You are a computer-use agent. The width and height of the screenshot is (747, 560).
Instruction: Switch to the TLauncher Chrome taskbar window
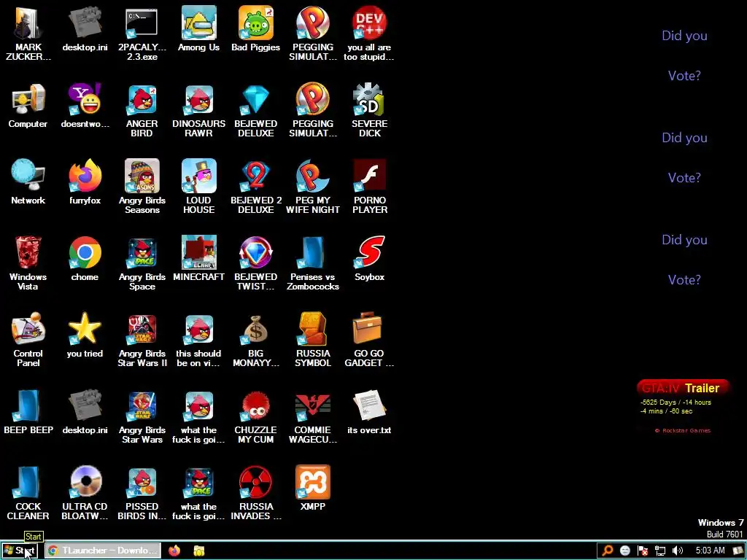[x=103, y=551]
